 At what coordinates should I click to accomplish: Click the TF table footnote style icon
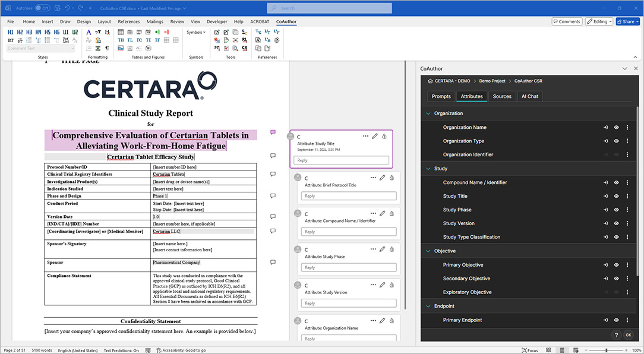coord(157,40)
